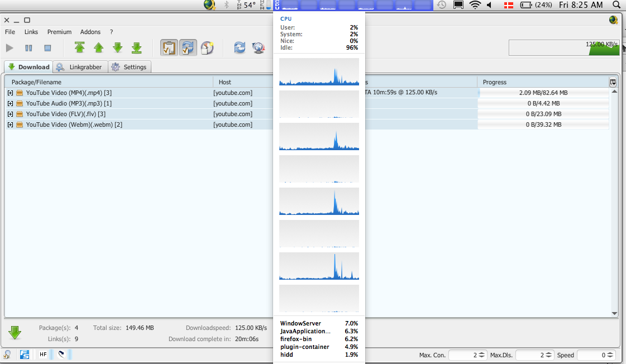Click folder icon of Webm package
Image resolution: width=626 pixels, height=364 pixels.
(x=19, y=124)
